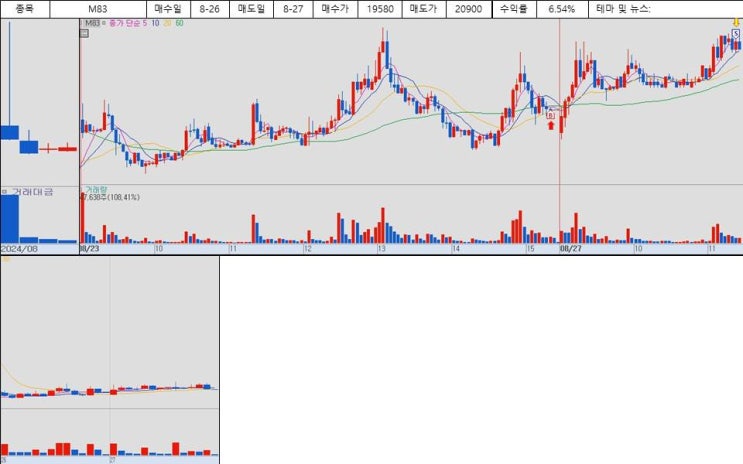Click the yellow down arrow above S marker
743x464 pixels.
(736, 23)
